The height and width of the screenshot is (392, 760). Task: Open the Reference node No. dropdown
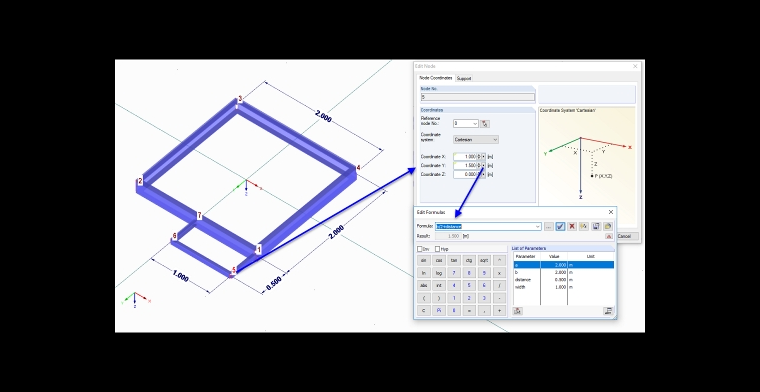pyautogui.click(x=475, y=124)
